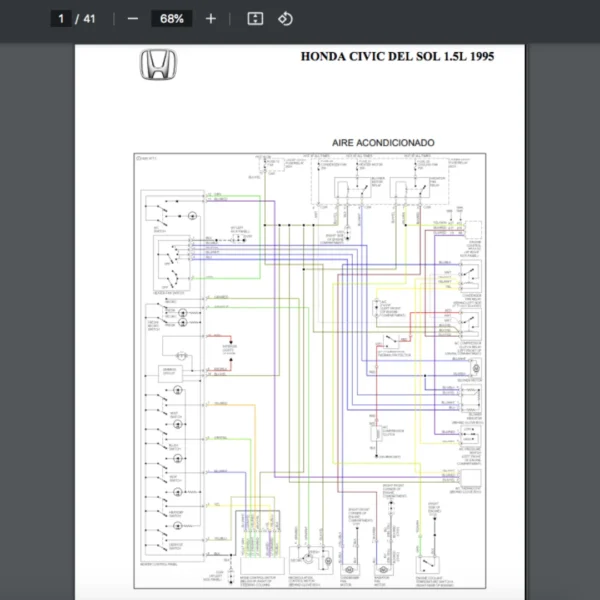
Task: Click the HONDA CIVIC DEL SOL title
Action: coord(397,57)
